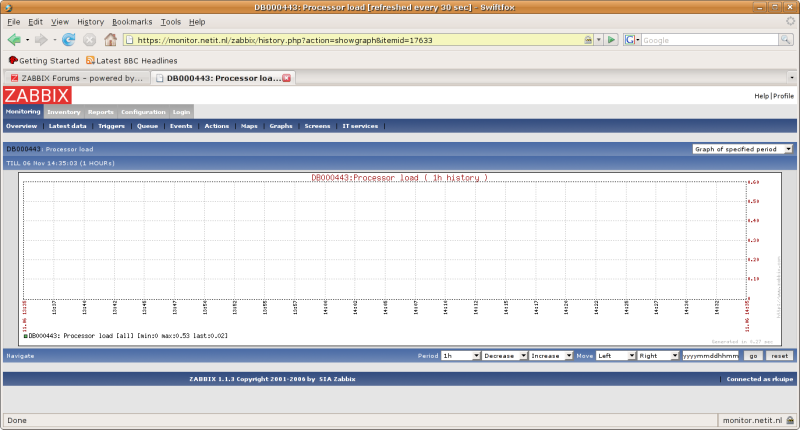The image size is (800, 430).
Task: Click the green Go arrow beside URL
Action: pos(611,40)
